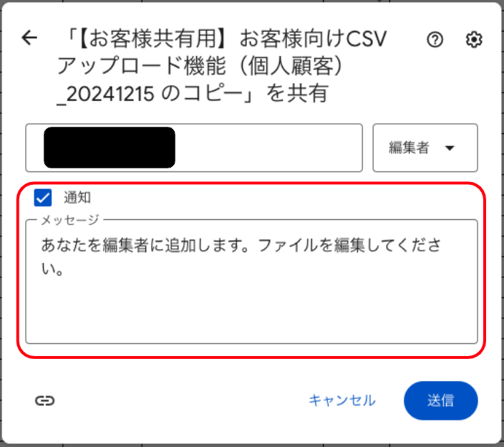The width and height of the screenshot is (504, 447).
Task: Click blank bottom area of message box
Action: point(252,315)
